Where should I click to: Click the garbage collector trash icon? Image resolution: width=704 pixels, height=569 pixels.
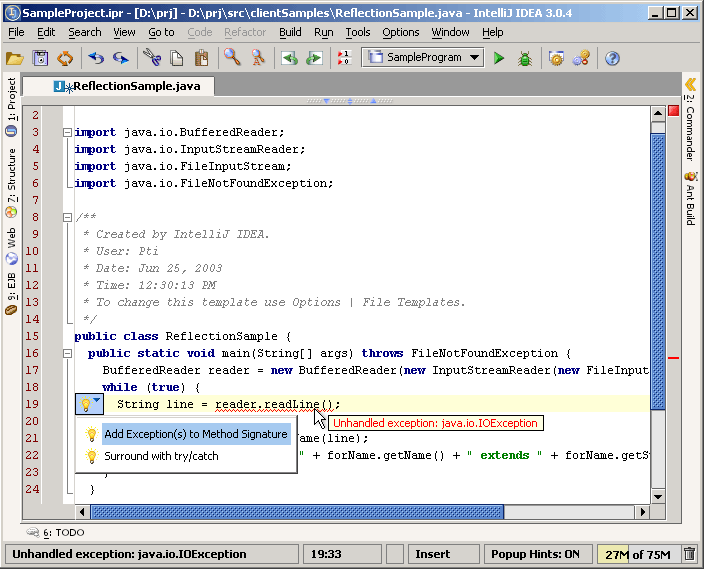point(690,554)
